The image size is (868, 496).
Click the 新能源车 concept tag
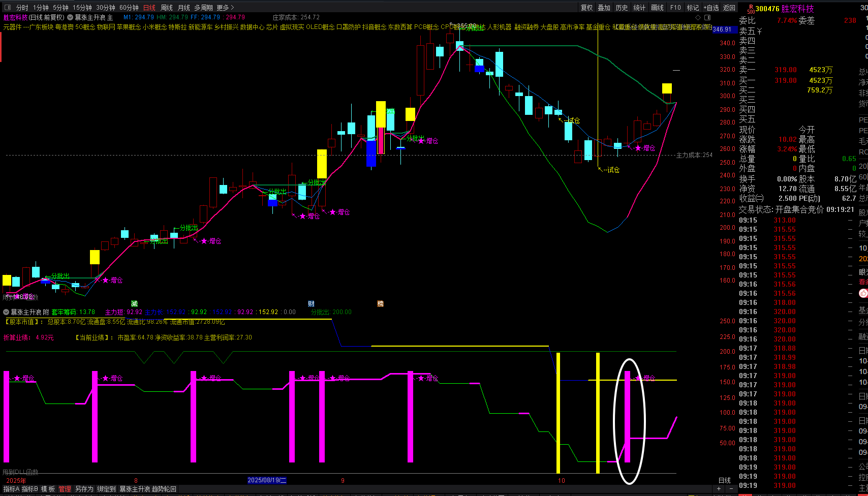201,27
